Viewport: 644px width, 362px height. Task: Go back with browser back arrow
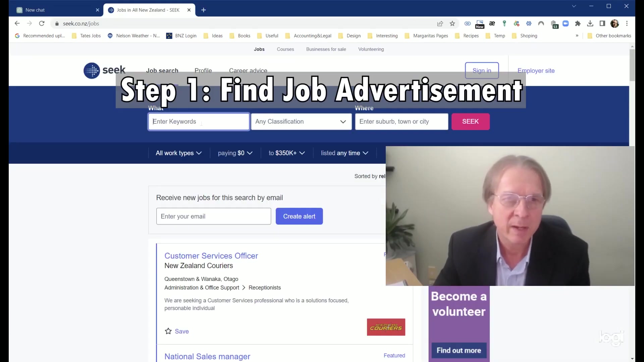pyautogui.click(x=17, y=23)
